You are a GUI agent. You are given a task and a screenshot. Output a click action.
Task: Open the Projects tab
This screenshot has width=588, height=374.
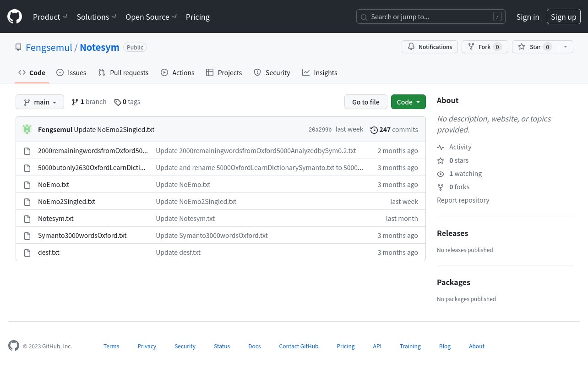[x=224, y=72]
